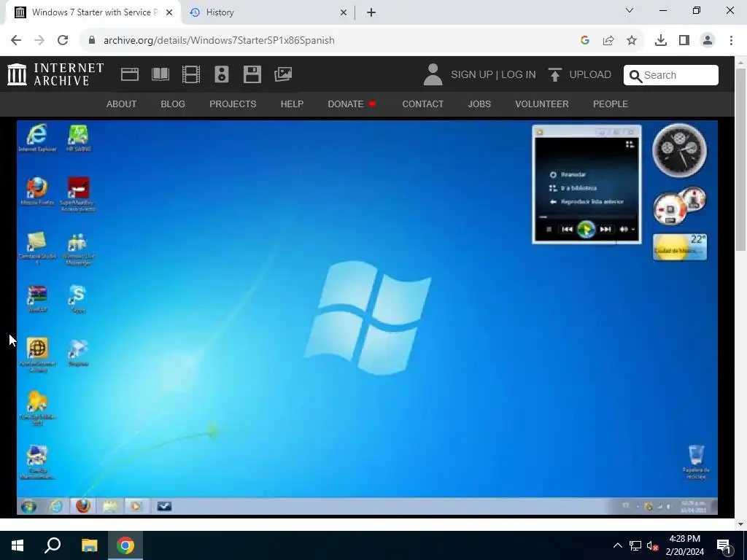
Task: Focus the Internet Archive Search field
Action: (x=671, y=75)
